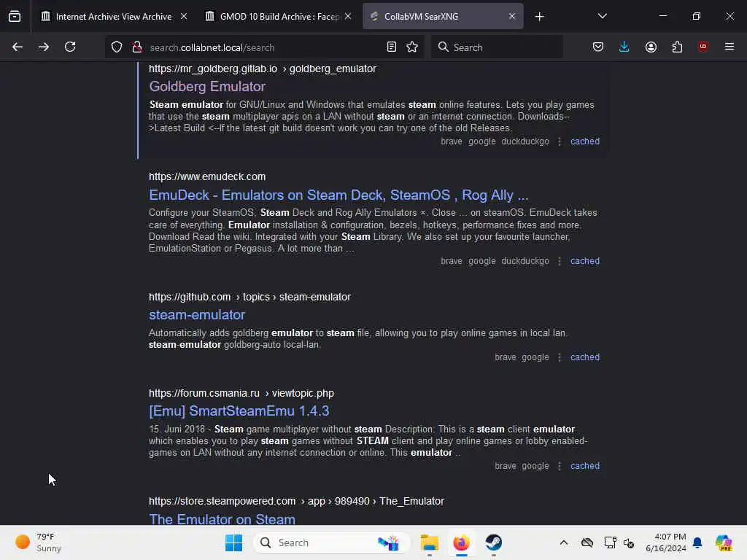This screenshot has width=747, height=560.
Task: Open the tracking protection shield icon
Action: coord(117,47)
